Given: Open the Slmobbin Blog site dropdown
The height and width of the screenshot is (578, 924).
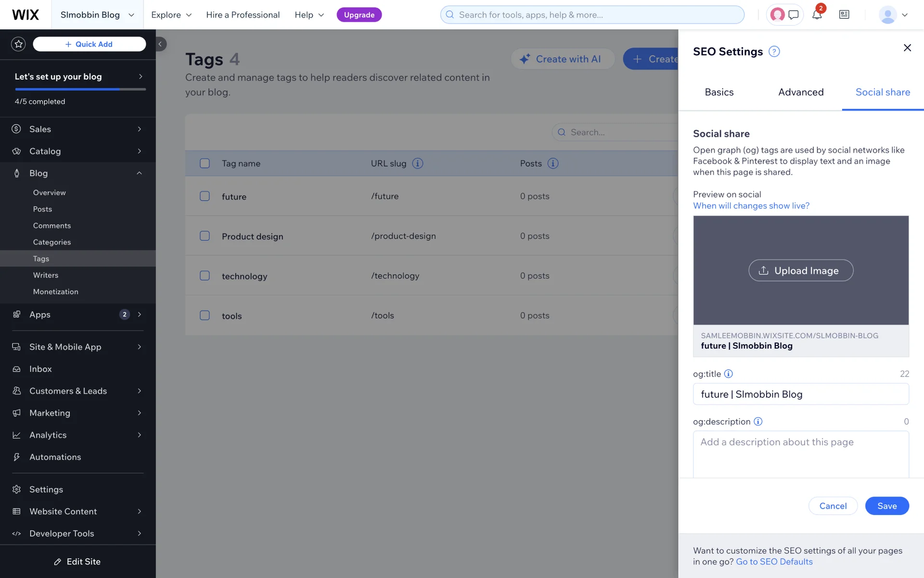Looking at the screenshot, I should 97,14.
